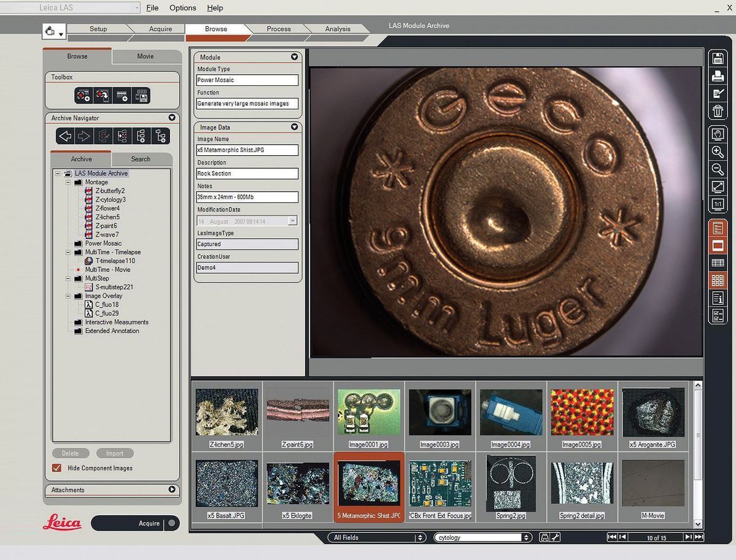The image size is (736, 560).
Task: Select the x5 Basalt.JPG thumbnail
Action: pos(227,488)
